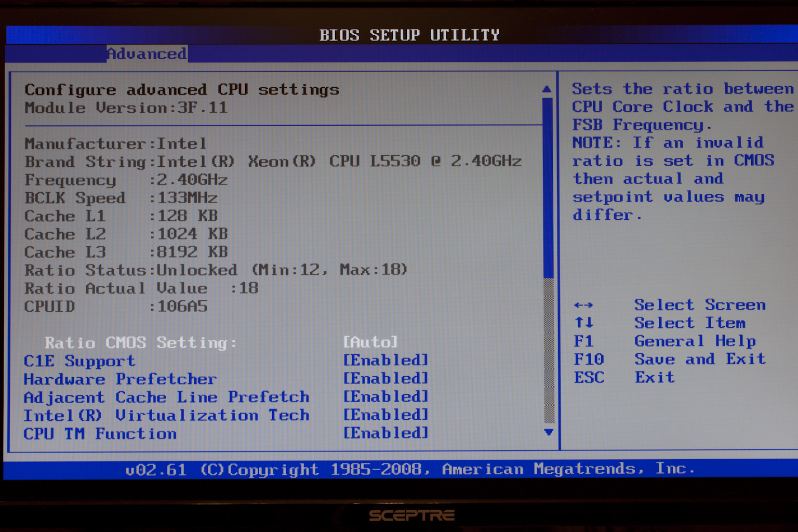
Task: Click the Ratio Status Unlocked line
Action: point(216,270)
